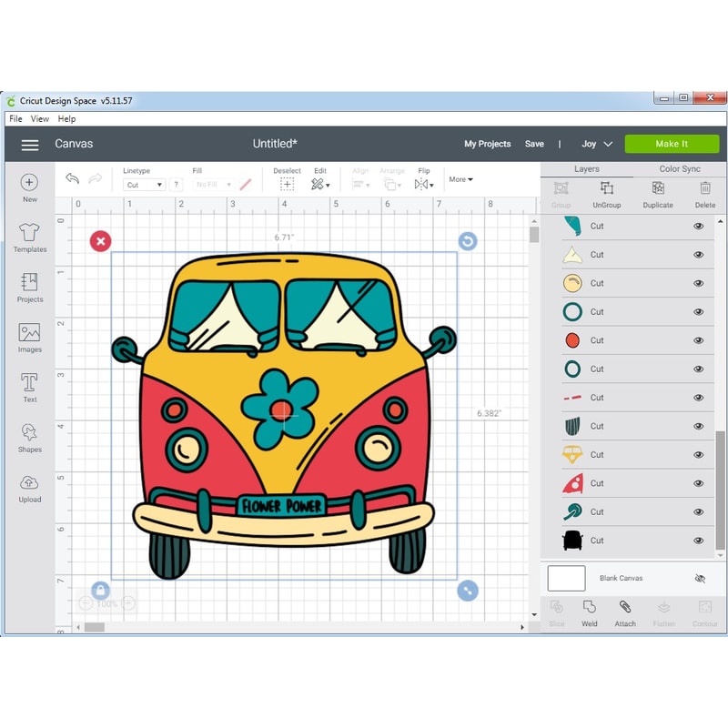The image size is (728, 728).
Task: Open the Upload tool
Action: [x=29, y=487]
